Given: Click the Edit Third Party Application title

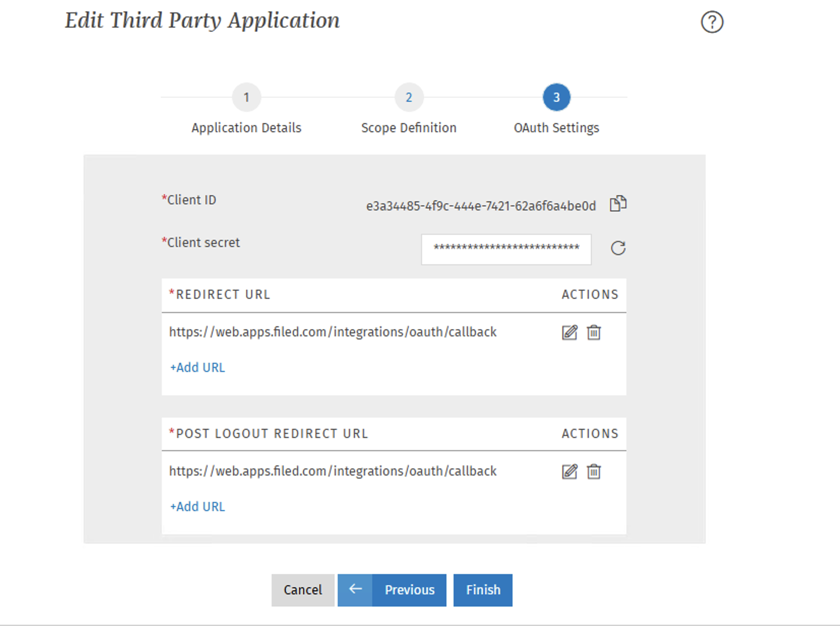Looking at the screenshot, I should (202, 21).
